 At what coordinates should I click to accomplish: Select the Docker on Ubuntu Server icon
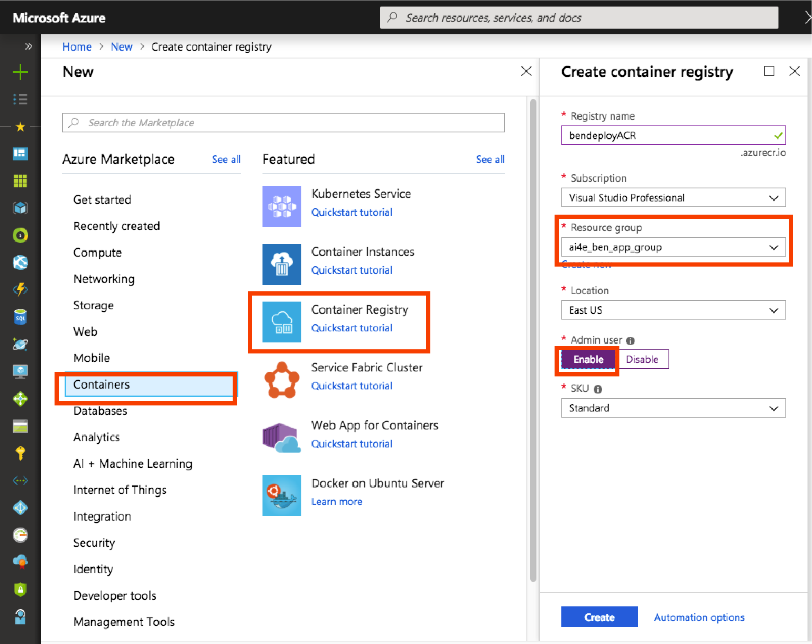282,495
